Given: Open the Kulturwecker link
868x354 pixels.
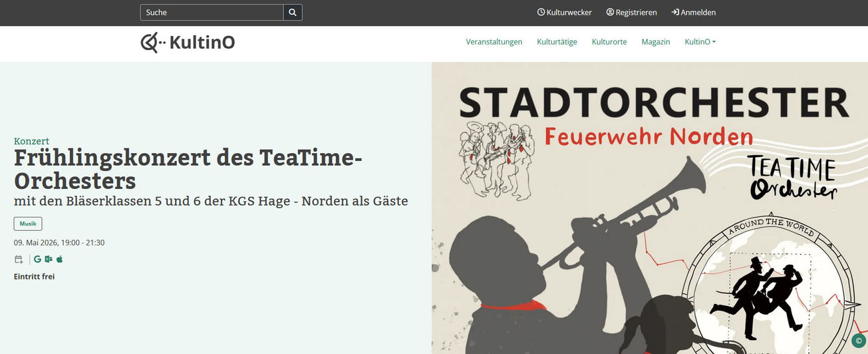Looking at the screenshot, I should click(x=564, y=13).
